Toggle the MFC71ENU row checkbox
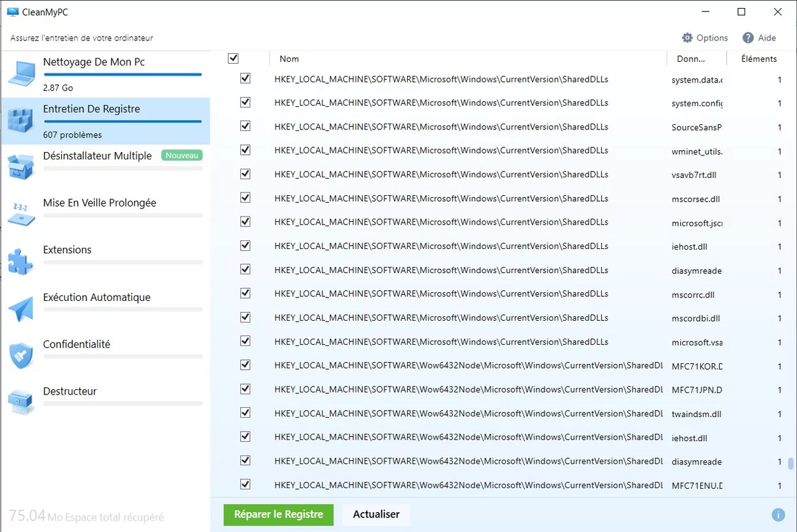Screen dimensions: 797x532 [245, 484]
